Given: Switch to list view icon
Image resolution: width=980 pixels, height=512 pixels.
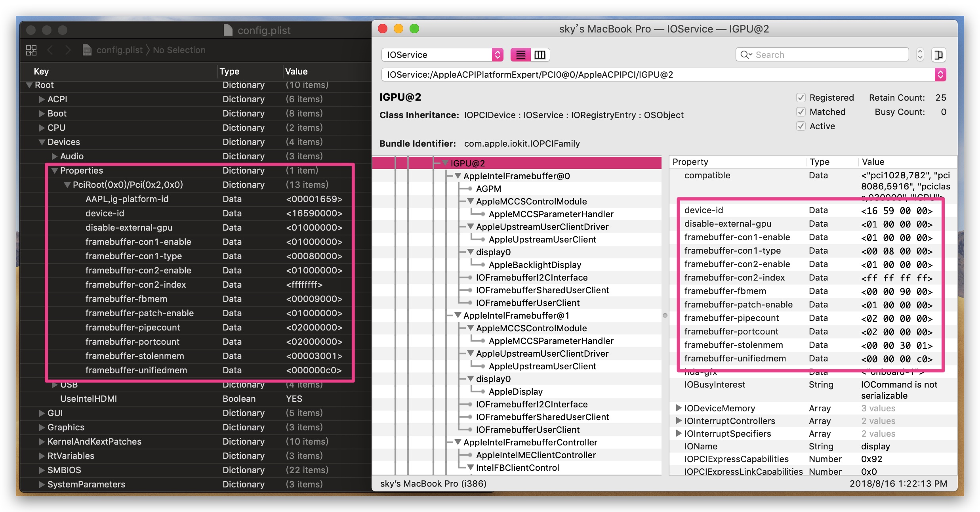Looking at the screenshot, I should pos(521,55).
